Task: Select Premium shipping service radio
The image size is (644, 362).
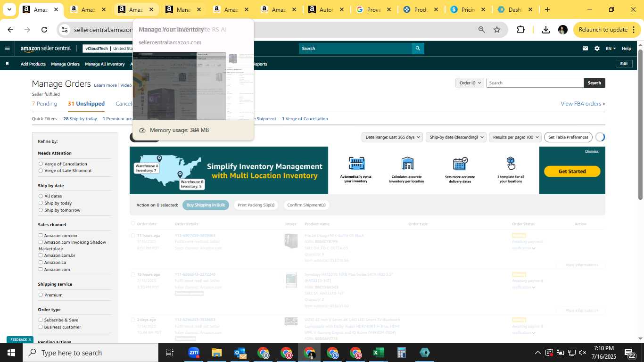Action: [x=41, y=295]
